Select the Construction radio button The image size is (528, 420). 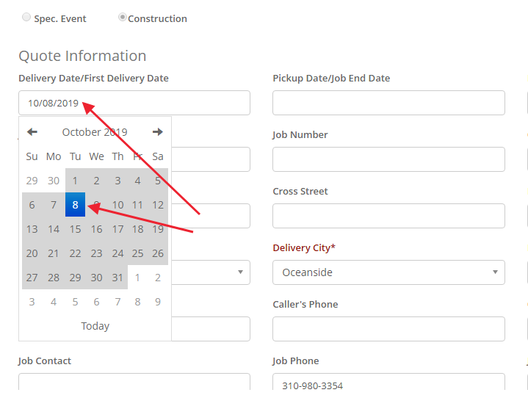coord(123,17)
